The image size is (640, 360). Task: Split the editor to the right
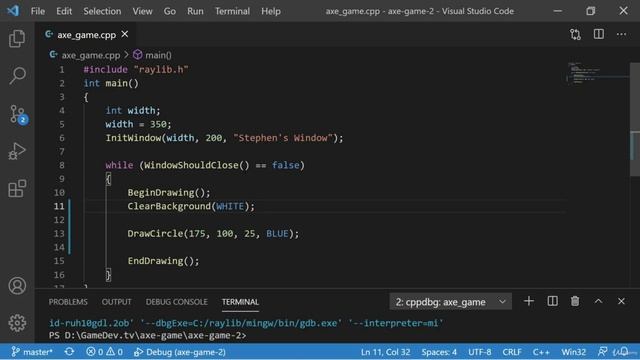[598, 34]
